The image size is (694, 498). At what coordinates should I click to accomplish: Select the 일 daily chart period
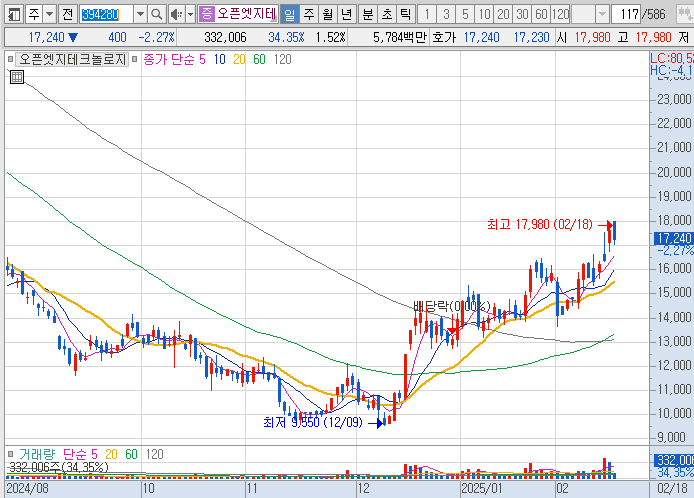coord(289,15)
